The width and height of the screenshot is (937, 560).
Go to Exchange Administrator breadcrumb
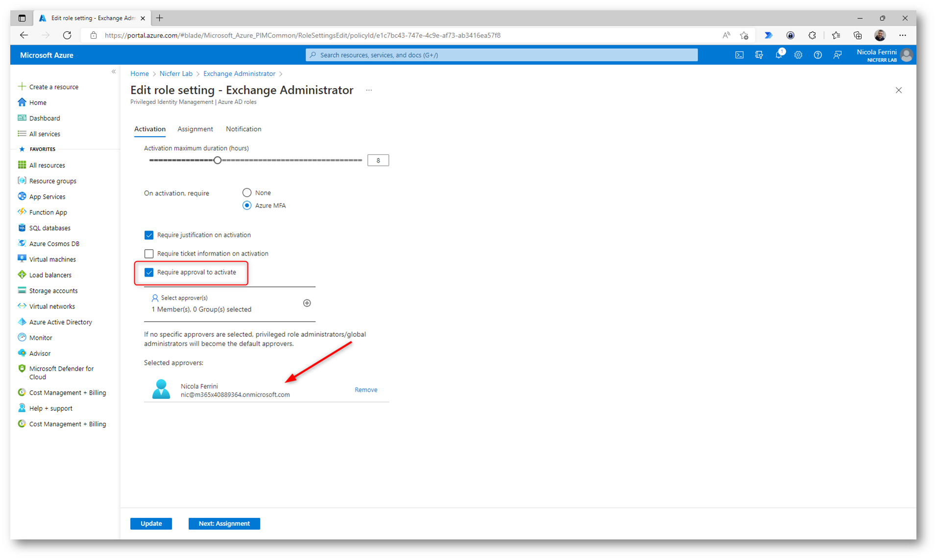point(239,74)
